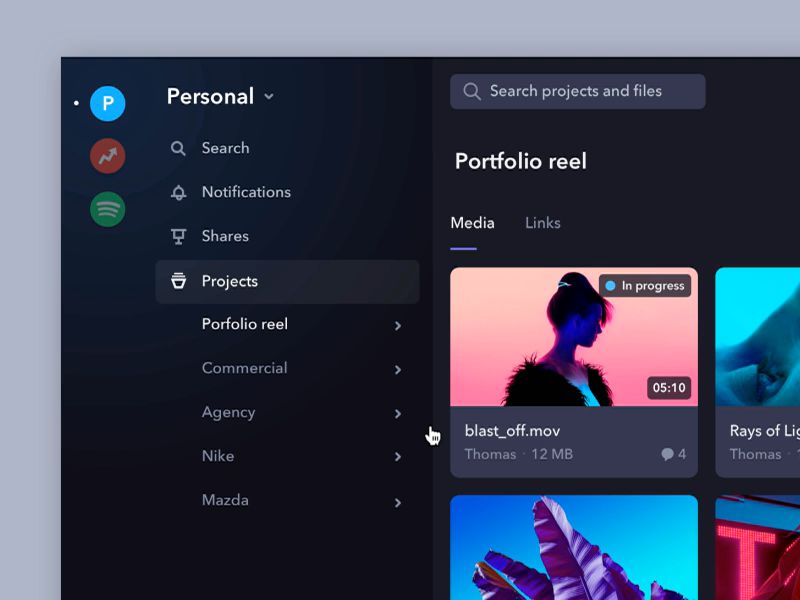Click the blast_off.mov file name
Viewport: 800px width, 600px height.
point(512,431)
